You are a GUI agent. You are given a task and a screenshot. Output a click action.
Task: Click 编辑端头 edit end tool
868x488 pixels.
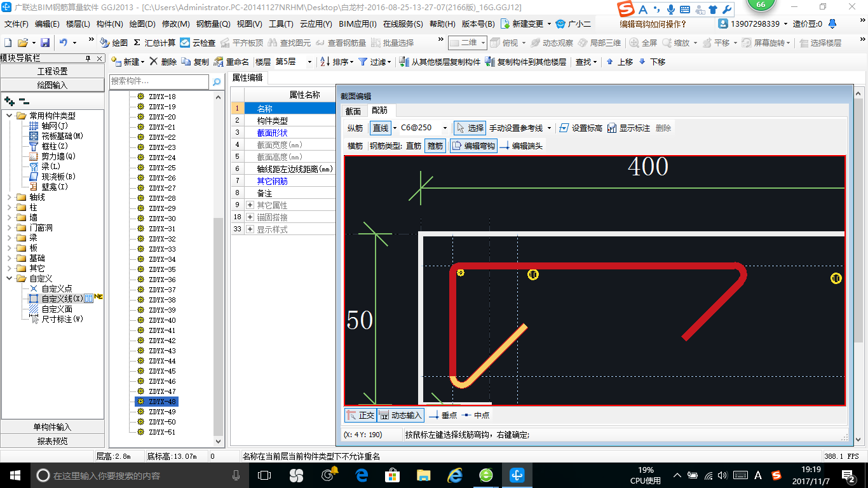click(x=522, y=146)
